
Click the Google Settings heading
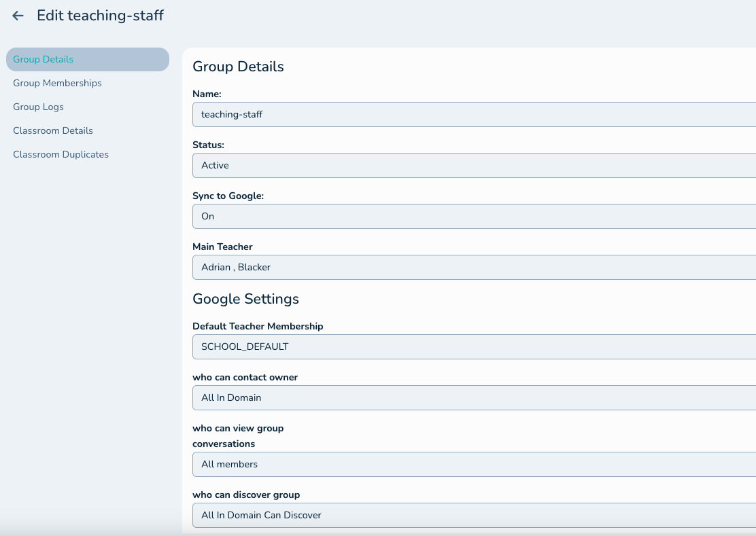click(x=245, y=299)
